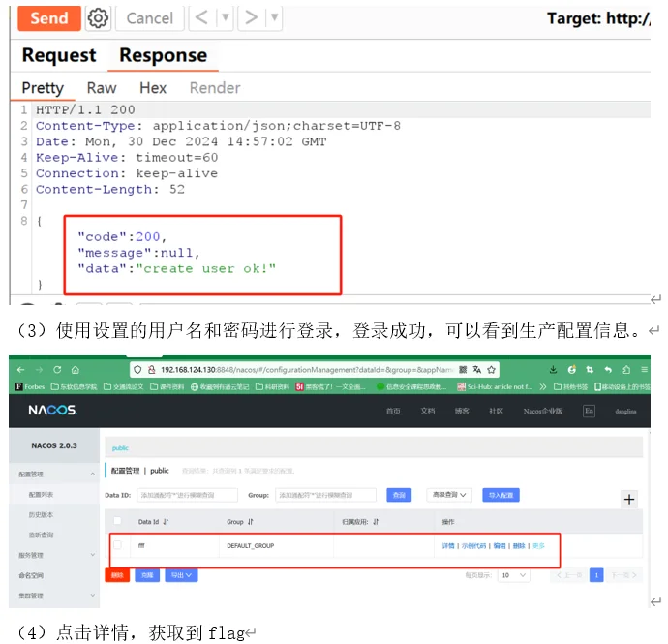The image size is (668, 644).
Task: Collapse the 配置管理 sidebar section
Action: pos(54,474)
